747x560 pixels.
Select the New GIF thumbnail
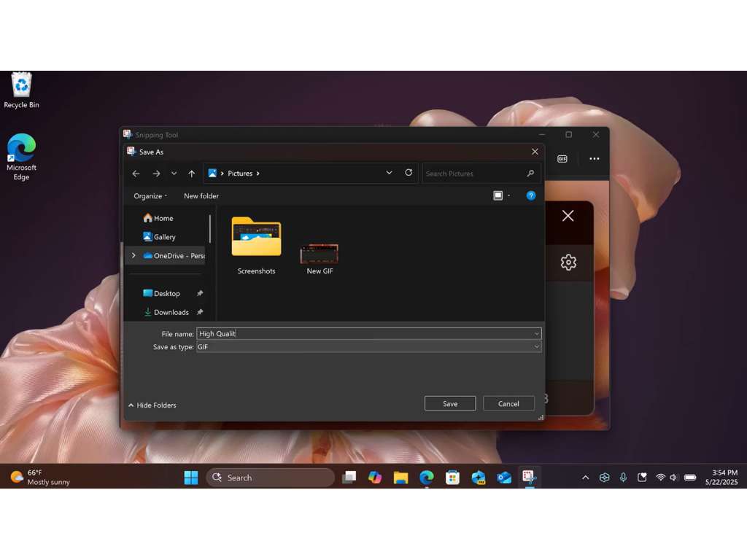[319, 254]
